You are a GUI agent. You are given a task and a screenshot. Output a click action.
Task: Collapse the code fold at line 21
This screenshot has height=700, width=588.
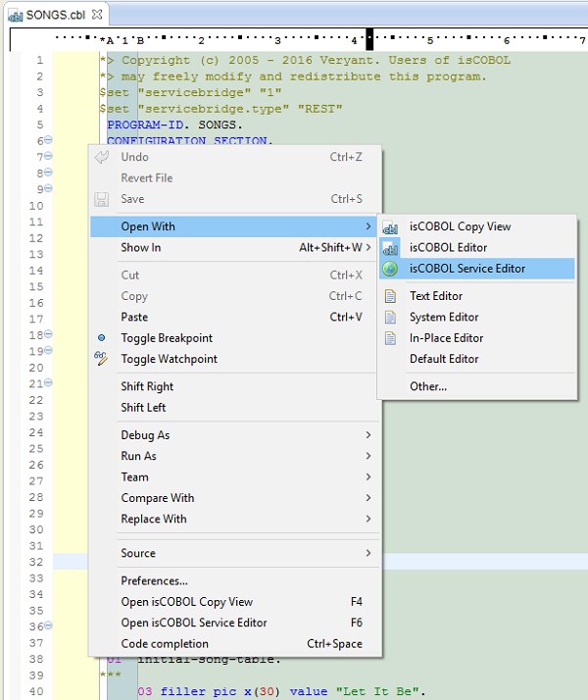click(x=48, y=383)
